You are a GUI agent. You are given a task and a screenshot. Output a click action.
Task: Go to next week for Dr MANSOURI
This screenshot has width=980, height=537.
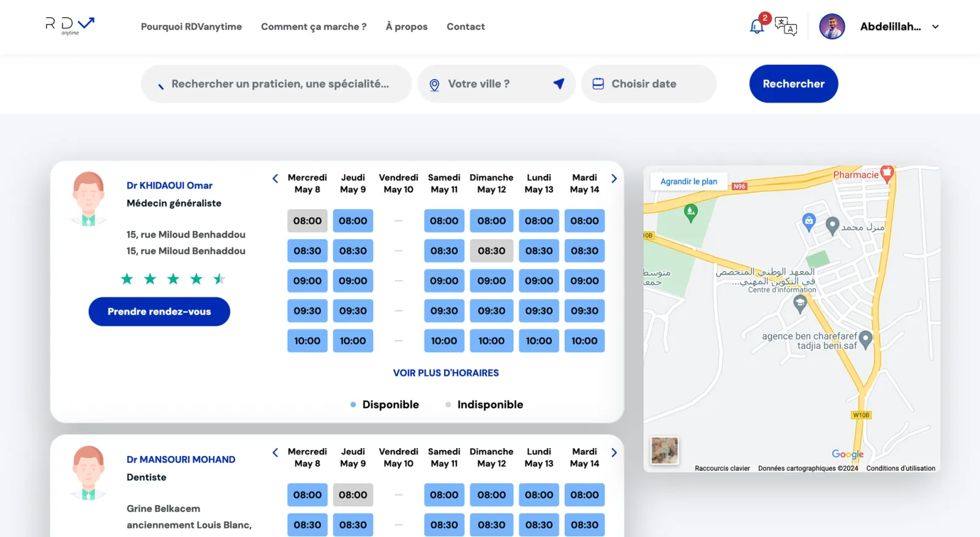(614, 452)
